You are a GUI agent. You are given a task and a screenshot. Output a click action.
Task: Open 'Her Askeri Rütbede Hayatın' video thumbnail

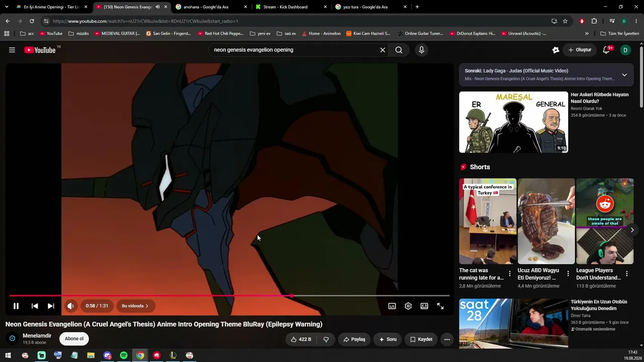(x=513, y=122)
